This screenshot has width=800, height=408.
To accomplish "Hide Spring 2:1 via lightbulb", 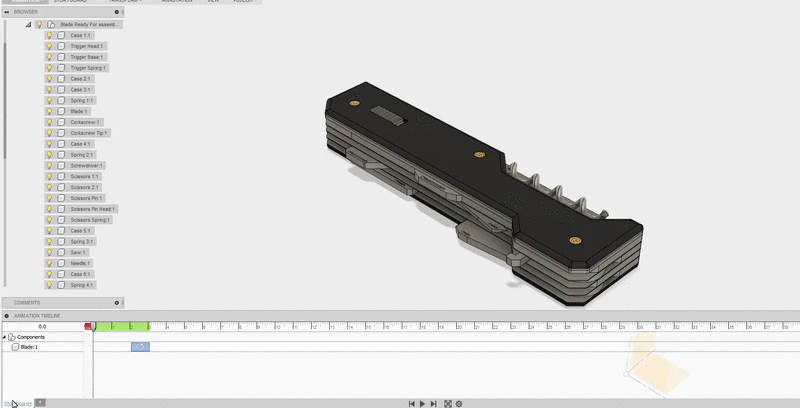I will click(49, 155).
